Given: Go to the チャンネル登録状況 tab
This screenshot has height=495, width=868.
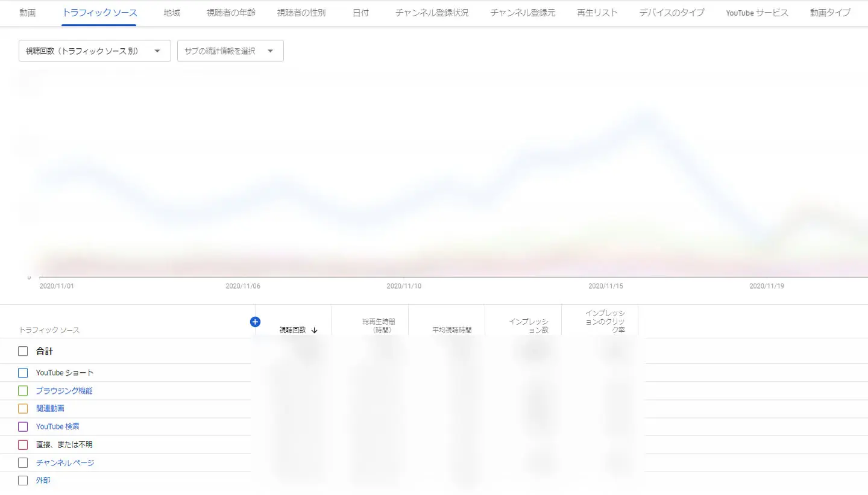Looking at the screenshot, I should 432,13.
